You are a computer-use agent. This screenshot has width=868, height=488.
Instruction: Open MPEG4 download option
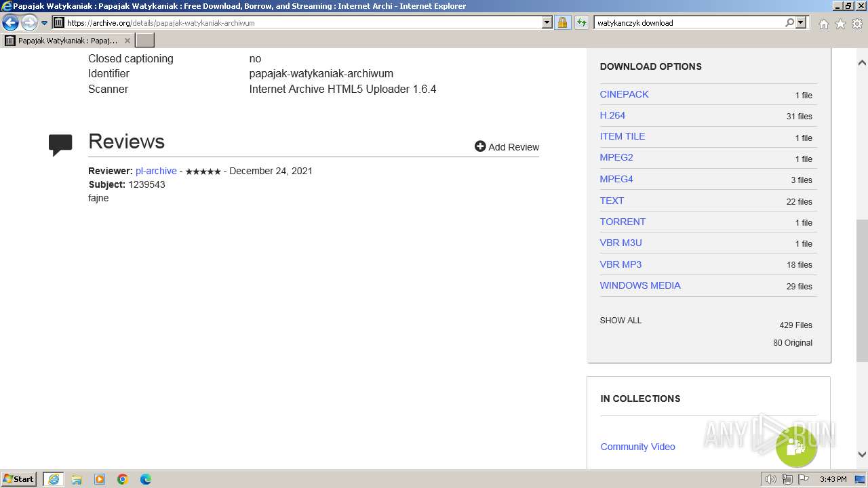[x=616, y=179]
